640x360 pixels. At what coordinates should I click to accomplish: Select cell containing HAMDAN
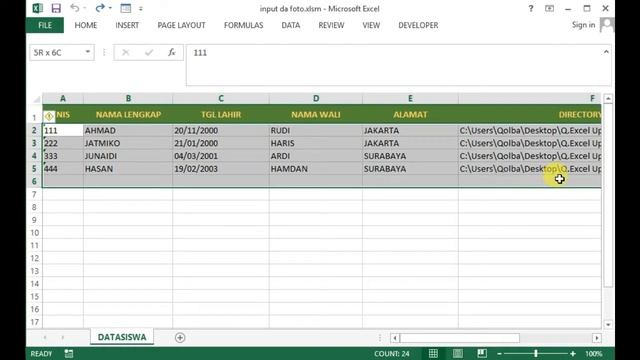pyautogui.click(x=316, y=169)
